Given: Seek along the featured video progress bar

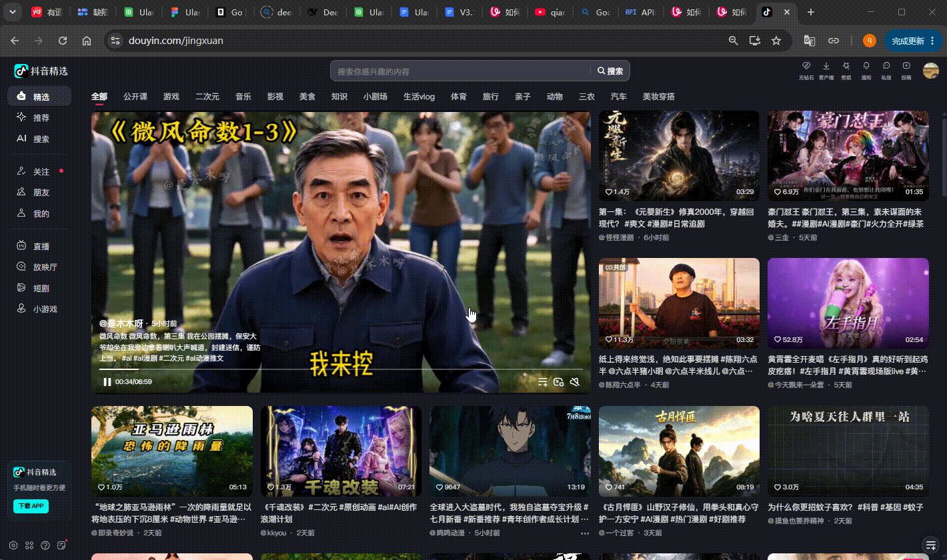Looking at the screenshot, I should coord(341,369).
